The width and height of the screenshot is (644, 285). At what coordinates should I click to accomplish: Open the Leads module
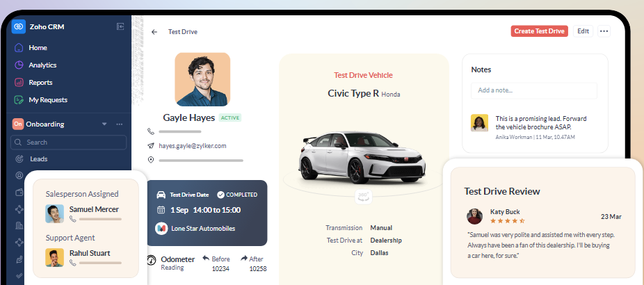[39, 159]
